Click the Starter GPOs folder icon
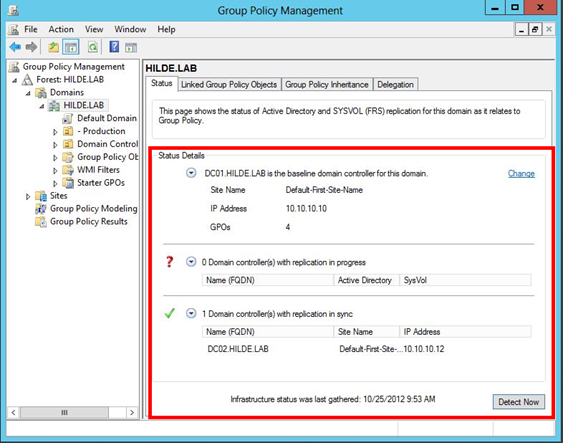Viewport: 563px width, 443px height. [x=68, y=183]
